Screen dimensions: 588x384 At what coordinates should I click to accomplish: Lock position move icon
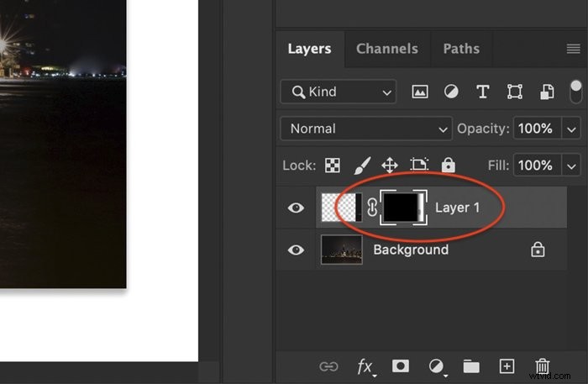390,165
